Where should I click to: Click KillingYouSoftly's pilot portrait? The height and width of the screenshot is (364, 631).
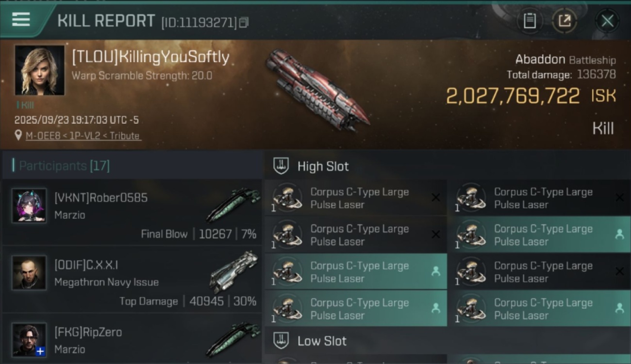click(39, 70)
